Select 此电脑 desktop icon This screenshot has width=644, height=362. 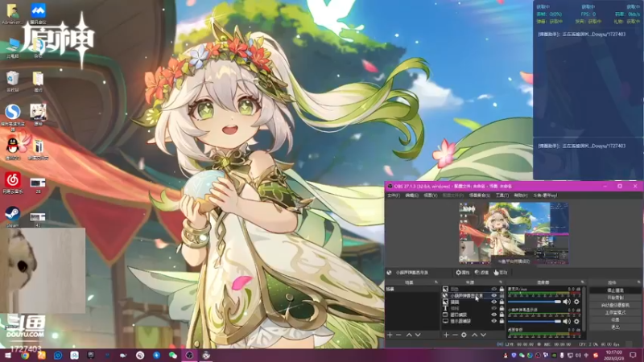click(13, 47)
